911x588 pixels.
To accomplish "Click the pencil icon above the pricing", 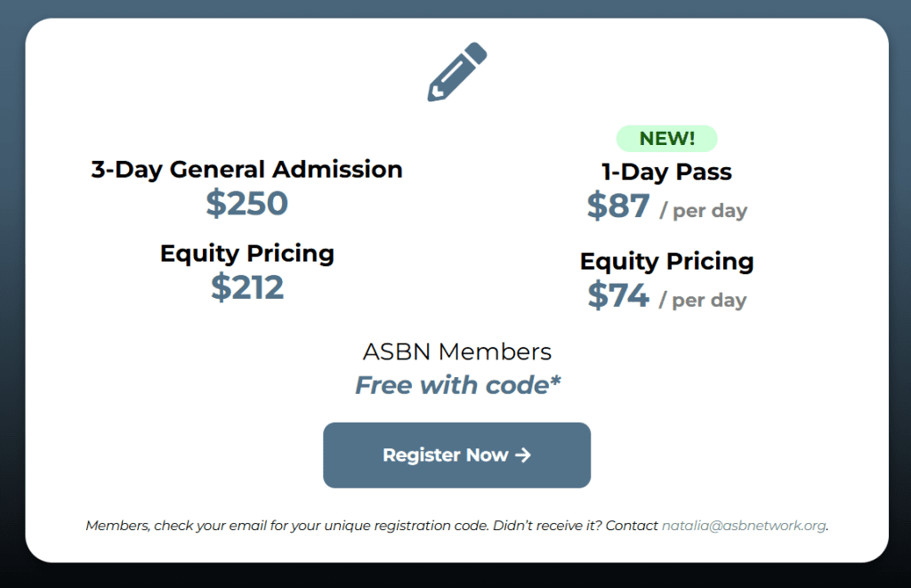I will coord(457,71).
